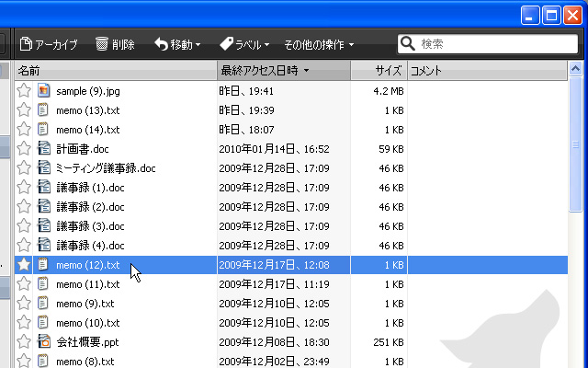Click the sample (9).jpg image file icon
Image resolution: width=588 pixels, height=368 pixels.
[43, 90]
